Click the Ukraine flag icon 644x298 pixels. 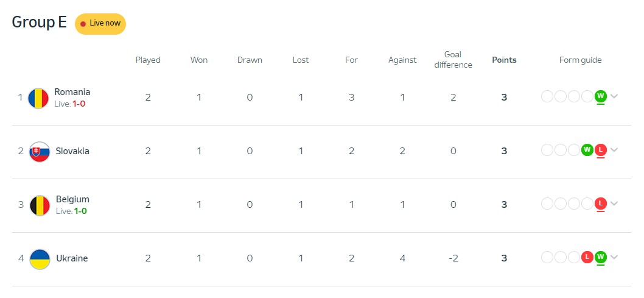(x=40, y=260)
